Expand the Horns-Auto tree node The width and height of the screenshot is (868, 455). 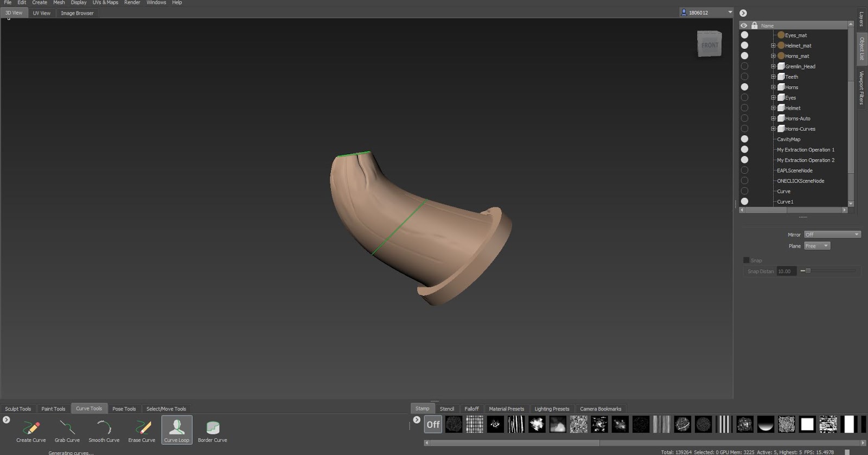click(773, 118)
